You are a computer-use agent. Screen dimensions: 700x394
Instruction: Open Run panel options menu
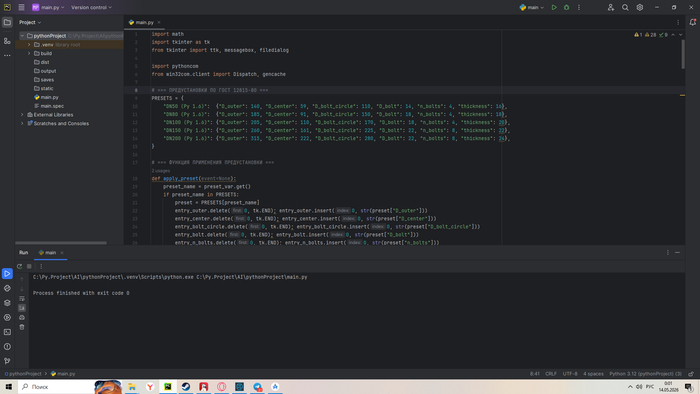click(x=668, y=253)
